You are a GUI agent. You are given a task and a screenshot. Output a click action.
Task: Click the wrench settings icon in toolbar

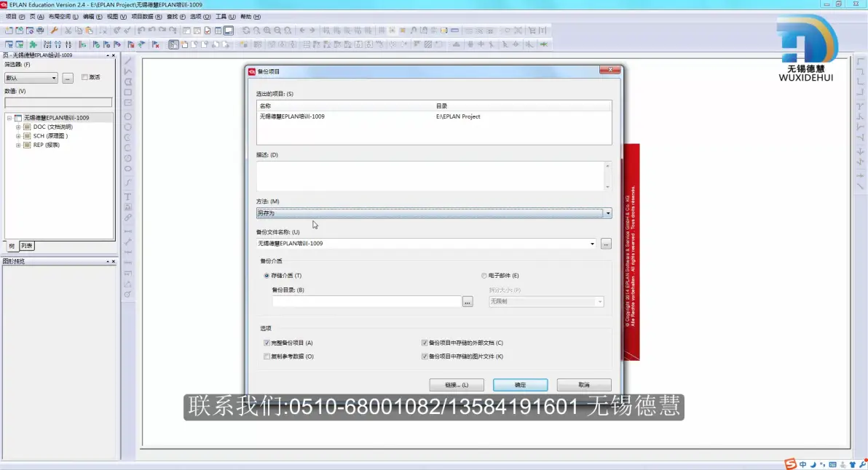(54, 31)
